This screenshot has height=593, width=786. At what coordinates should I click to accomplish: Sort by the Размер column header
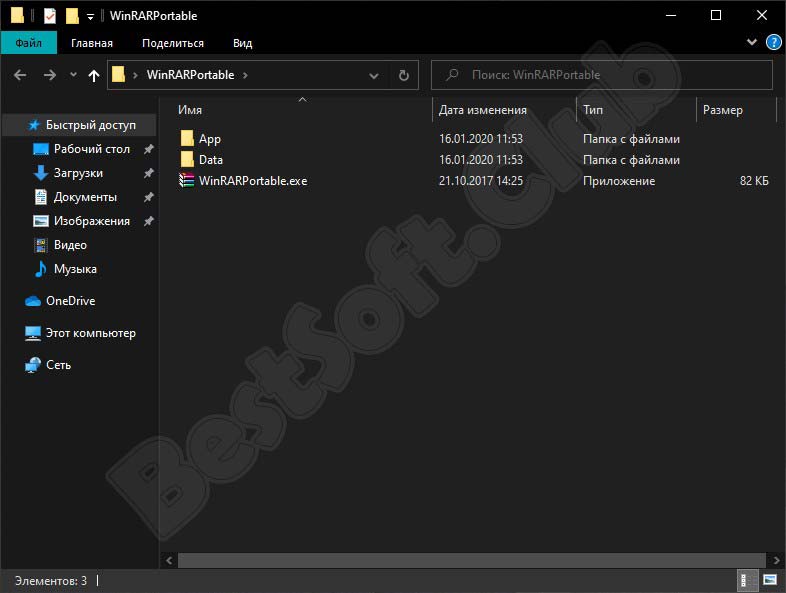click(x=722, y=110)
